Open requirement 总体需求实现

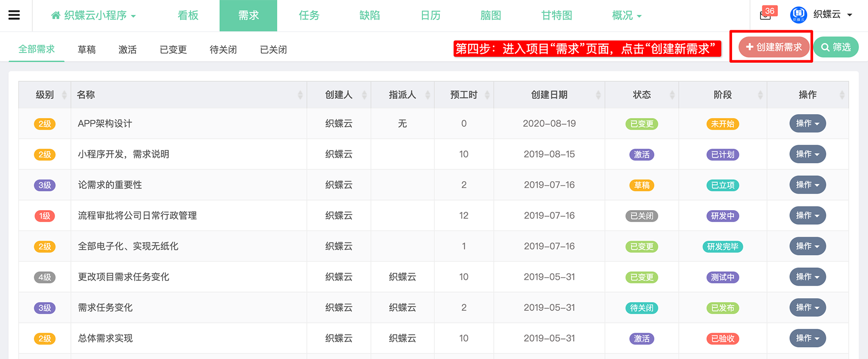[x=105, y=338]
